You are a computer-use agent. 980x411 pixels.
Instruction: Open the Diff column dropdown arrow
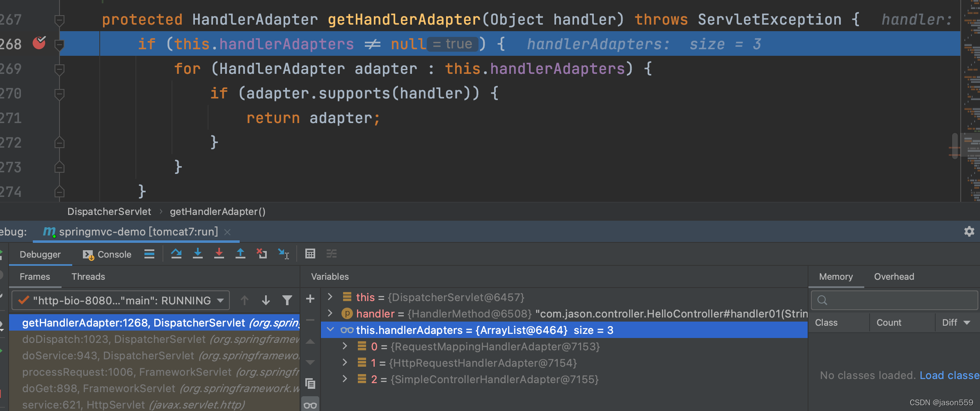coord(967,323)
